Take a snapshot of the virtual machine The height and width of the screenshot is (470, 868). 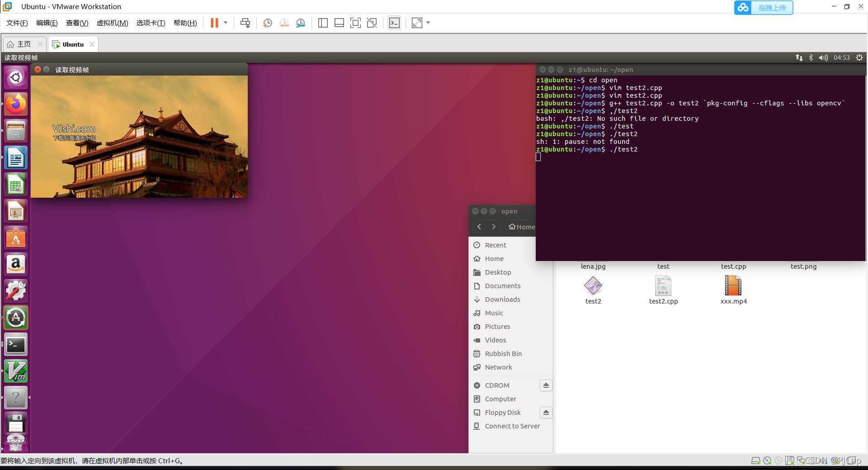click(x=268, y=23)
